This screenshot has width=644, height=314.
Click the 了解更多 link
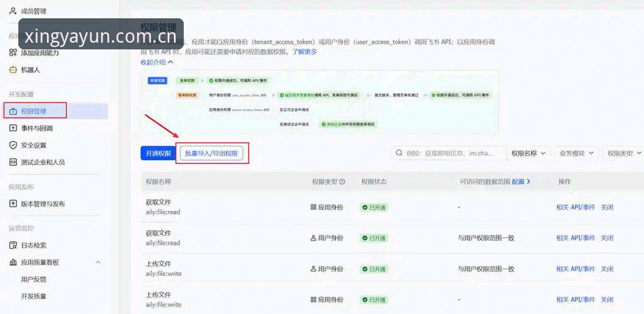click(305, 52)
